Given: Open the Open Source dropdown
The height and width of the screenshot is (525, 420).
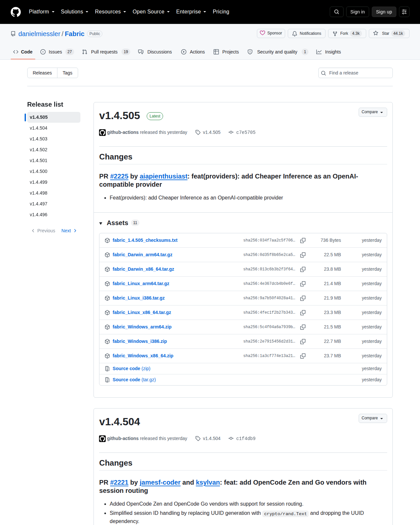Looking at the screenshot, I should (151, 12).
